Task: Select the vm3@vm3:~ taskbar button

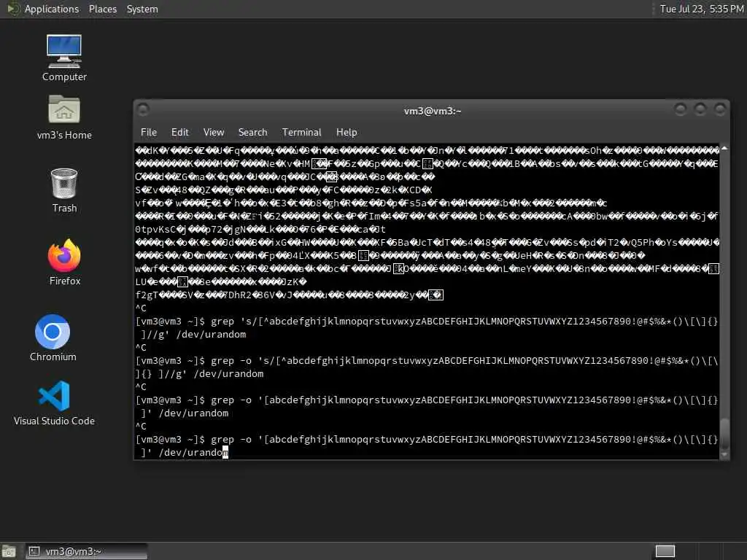Action: coord(86,551)
